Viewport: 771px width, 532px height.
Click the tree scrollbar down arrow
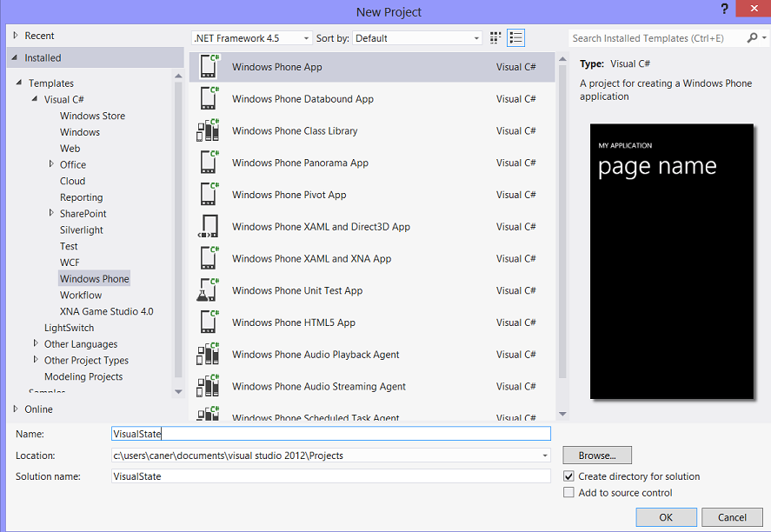pos(178,392)
